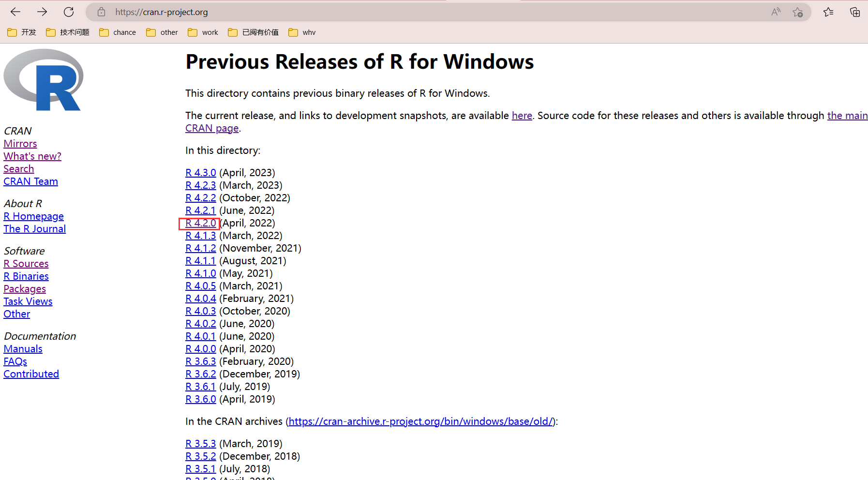Open the R 4.0.4 release link
Viewport: 868px width, 480px height.
pos(201,299)
